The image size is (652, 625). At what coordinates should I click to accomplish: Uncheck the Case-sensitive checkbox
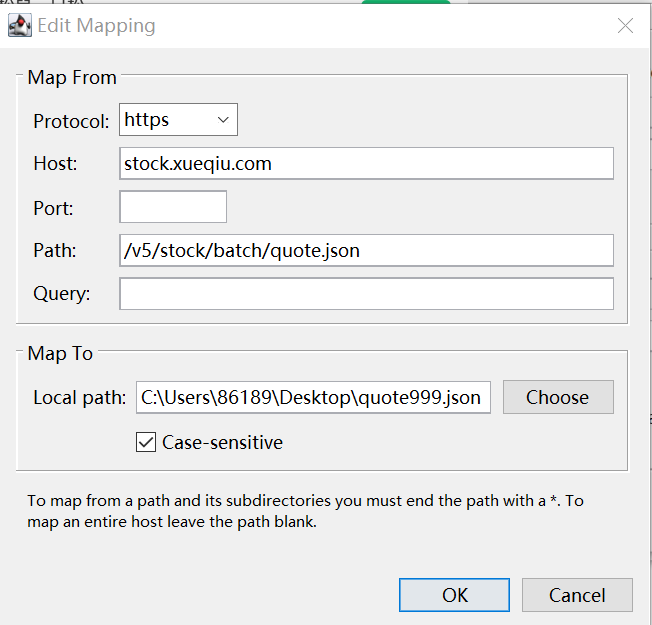[x=146, y=442]
